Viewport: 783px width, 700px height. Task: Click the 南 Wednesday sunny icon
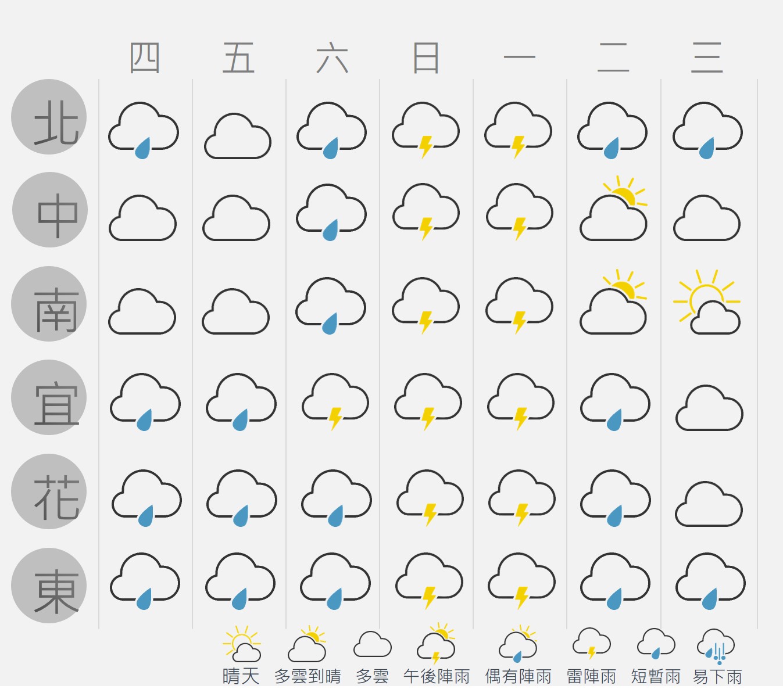point(707,302)
